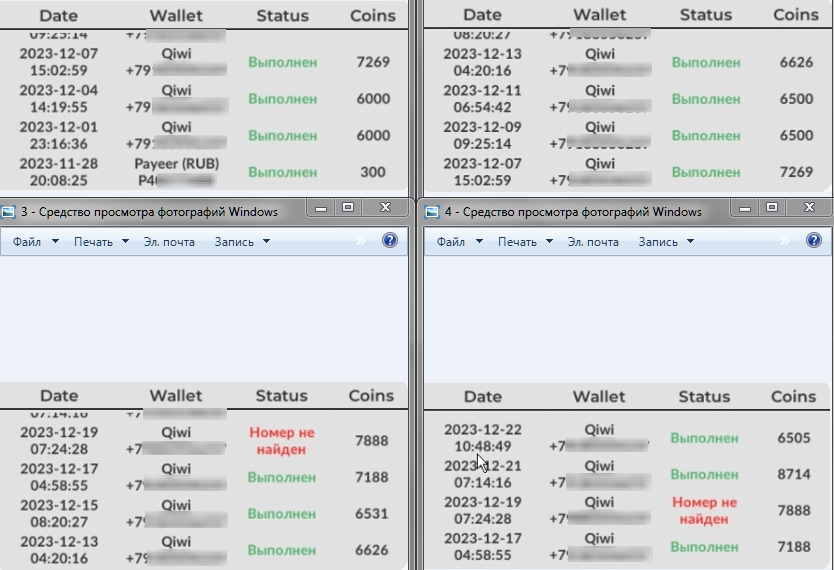This screenshot has width=834, height=570.
Task: Click the red 'Номер не найден' status in window 4
Action: tap(704, 510)
